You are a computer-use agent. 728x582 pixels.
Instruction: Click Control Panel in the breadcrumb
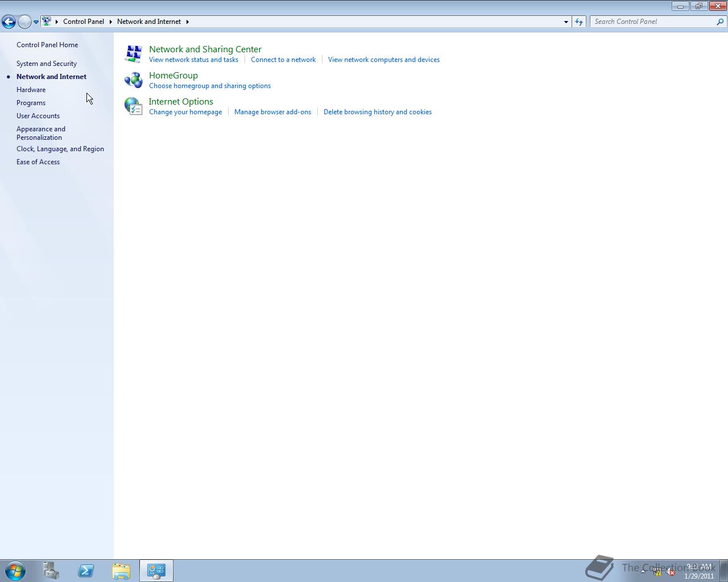pos(84,22)
